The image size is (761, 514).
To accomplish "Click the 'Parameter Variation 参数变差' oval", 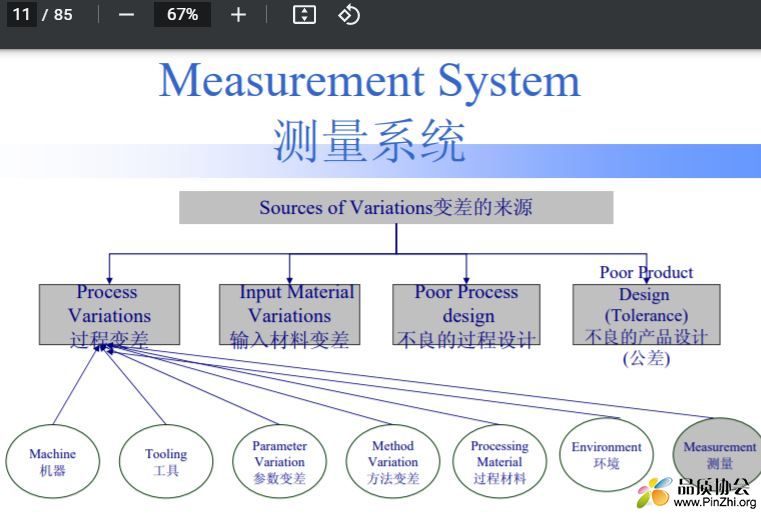I will (280, 461).
